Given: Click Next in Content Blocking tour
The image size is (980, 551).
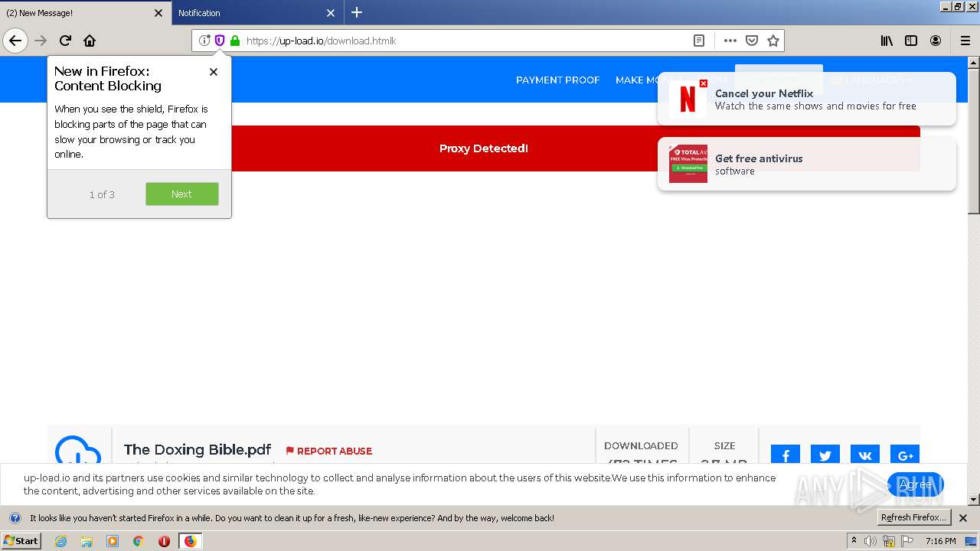Looking at the screenshot, I should coord(182,194).
